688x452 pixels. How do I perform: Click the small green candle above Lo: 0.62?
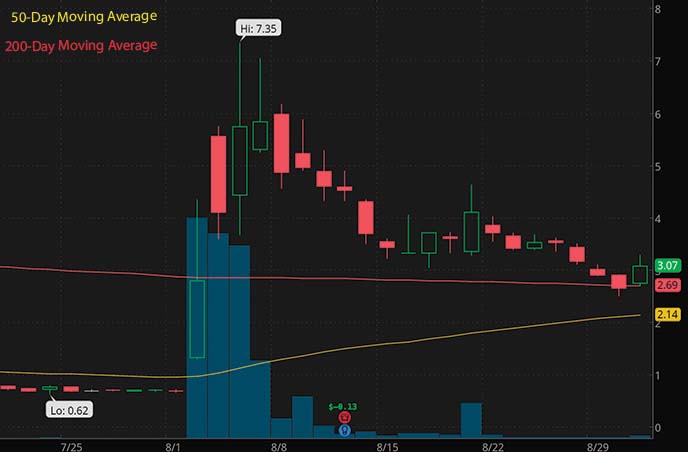click(x=50, y=388)
